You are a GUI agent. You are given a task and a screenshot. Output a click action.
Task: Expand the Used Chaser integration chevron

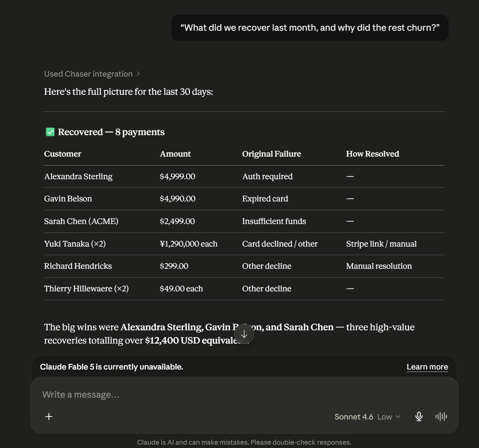click(138, 74)
